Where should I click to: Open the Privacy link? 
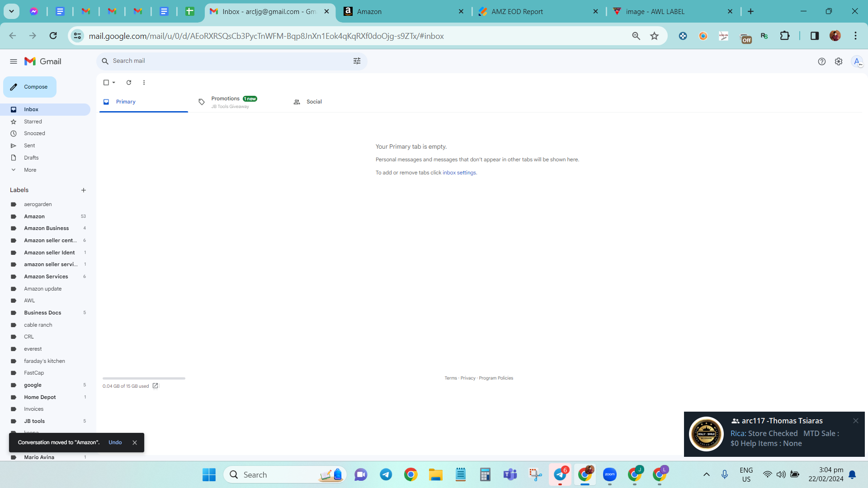[x=468, y=378]
